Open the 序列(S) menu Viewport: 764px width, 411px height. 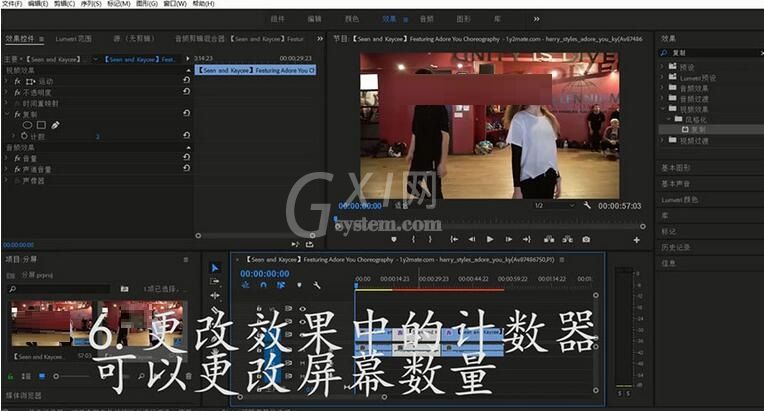point(91,3)
